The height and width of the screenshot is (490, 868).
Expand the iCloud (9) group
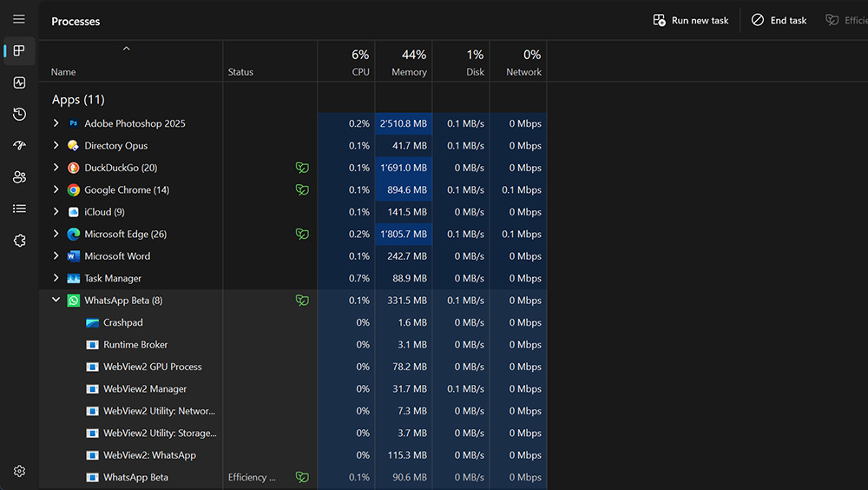click(x=56, y=212)
